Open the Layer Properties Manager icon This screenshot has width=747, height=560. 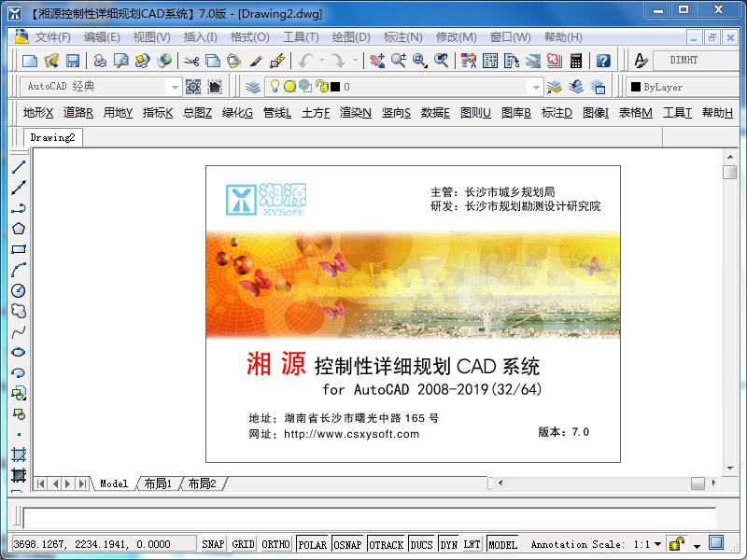[x=253, y=87]
